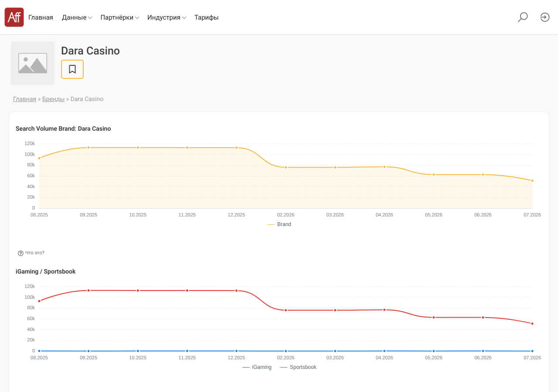Click the 120k axis label in the Search Volume chart

pos(30,143)
